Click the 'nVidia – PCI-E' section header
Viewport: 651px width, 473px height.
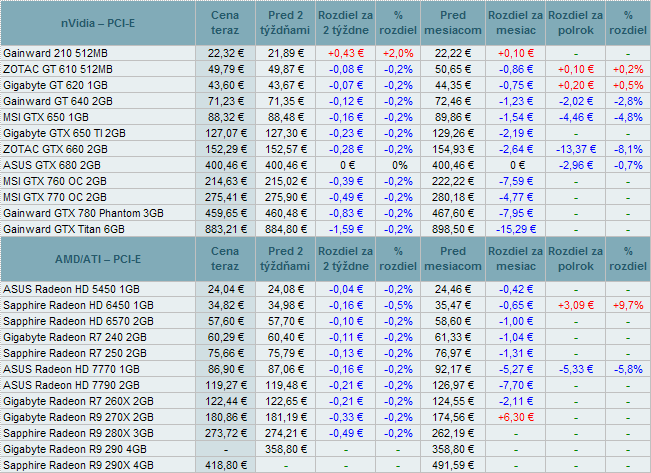pyautogui.click(x=98, y=23)
